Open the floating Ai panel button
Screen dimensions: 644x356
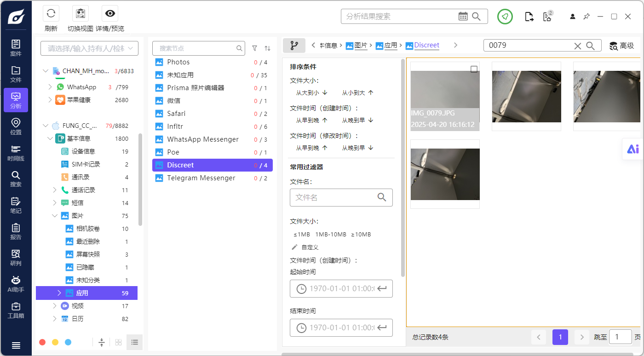633,149
